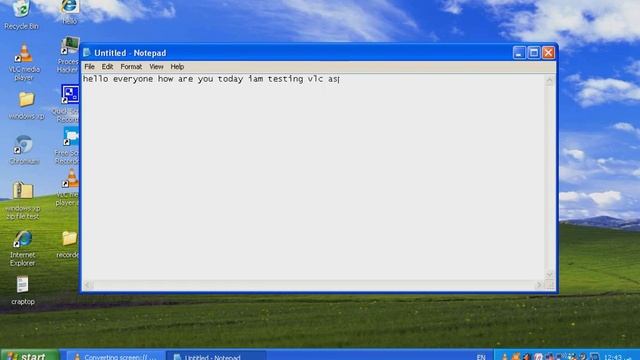Screen dimensions: 640x360
Task: Click the horizontal scrollbar left arrow
Action: click(x=88, y=285)
